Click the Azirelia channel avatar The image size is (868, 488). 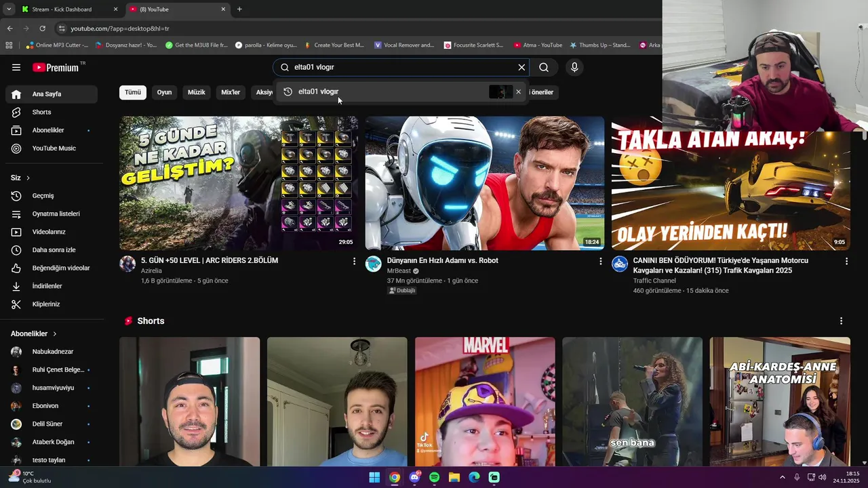[x=127, y=264]
